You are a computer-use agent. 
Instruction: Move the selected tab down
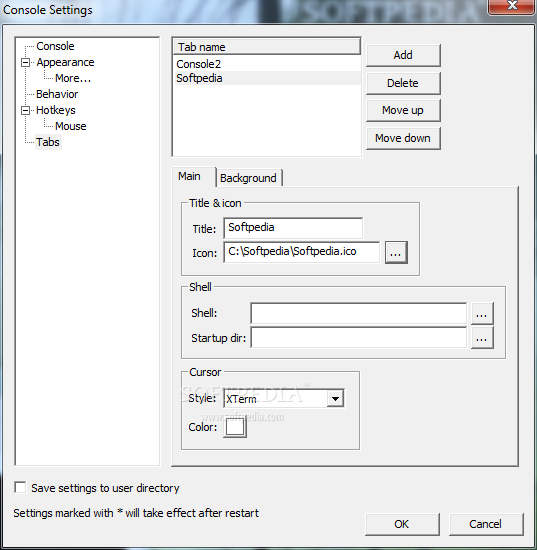(x=403, y=138)
